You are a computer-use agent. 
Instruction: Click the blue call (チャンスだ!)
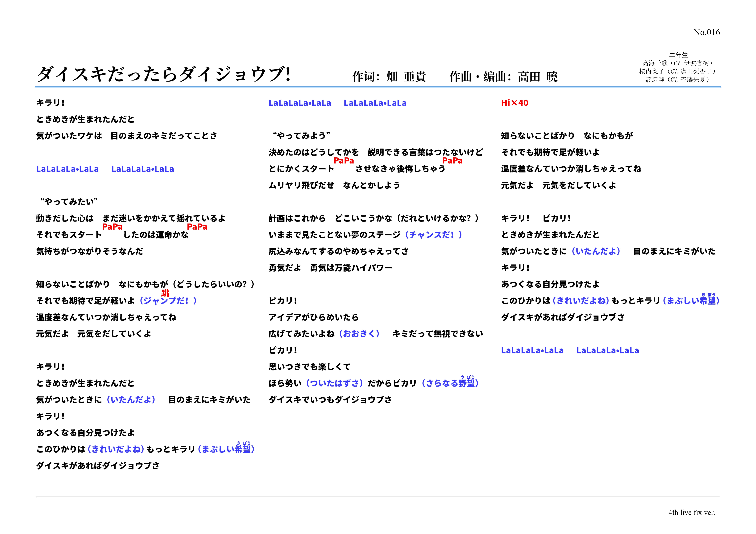click(x=434, y=235)
